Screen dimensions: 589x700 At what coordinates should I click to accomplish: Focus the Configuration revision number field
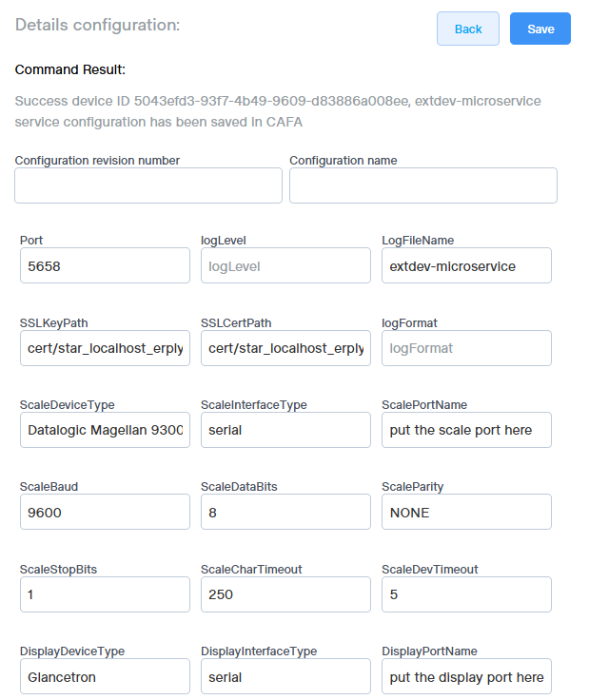click(148, 185)
